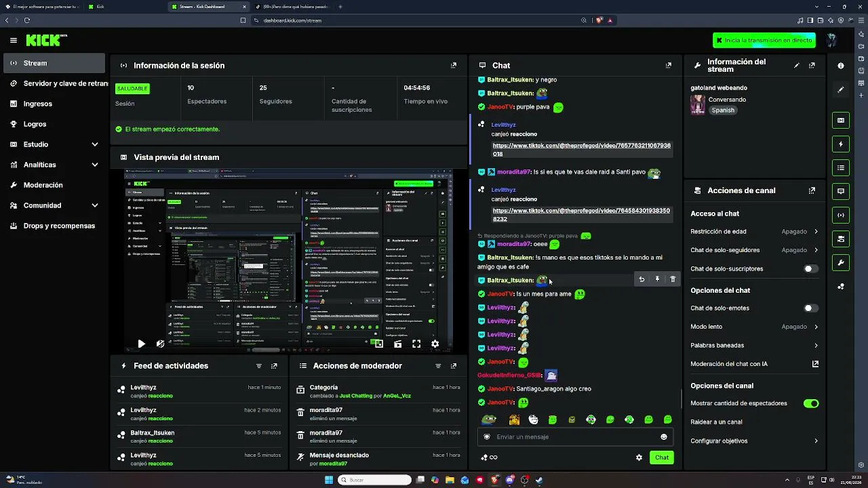Open Logros in the sidebar

(x=54, y=124)
